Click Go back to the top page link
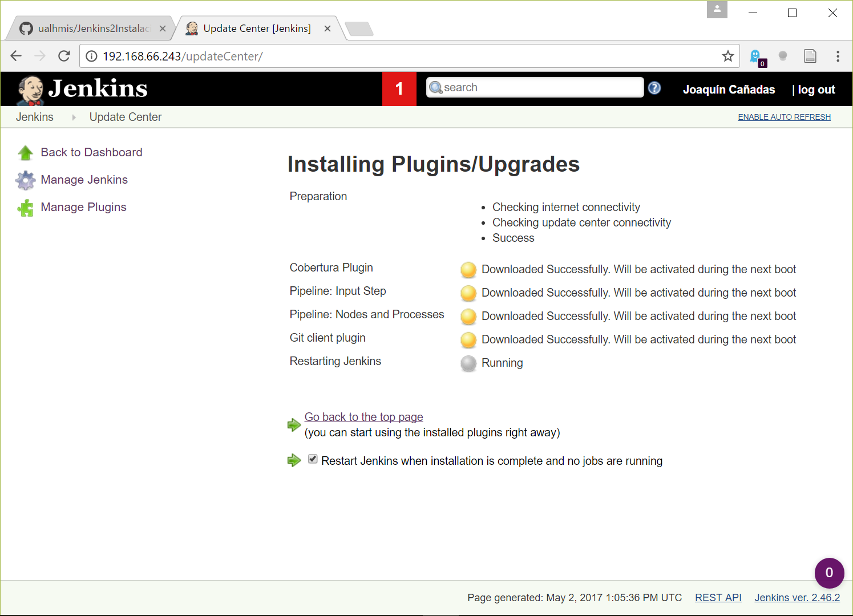This screenshot has width=853, height=616. (x=364, y=417)
